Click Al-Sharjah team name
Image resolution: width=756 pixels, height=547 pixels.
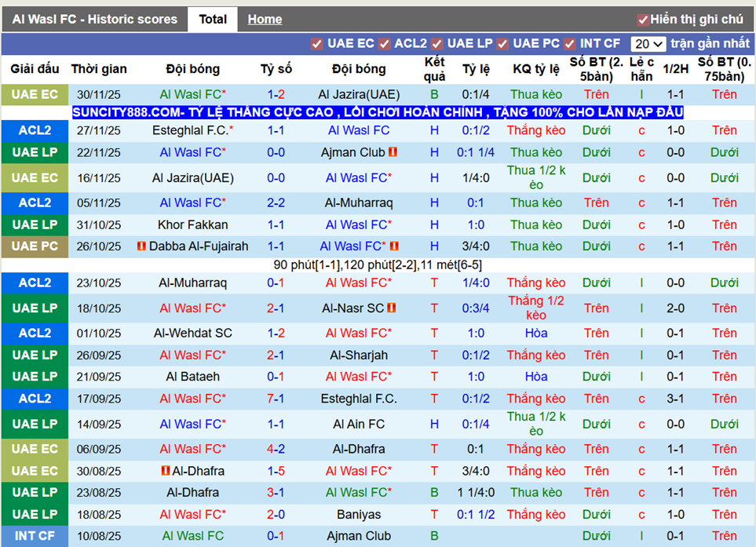coord(359,356)
